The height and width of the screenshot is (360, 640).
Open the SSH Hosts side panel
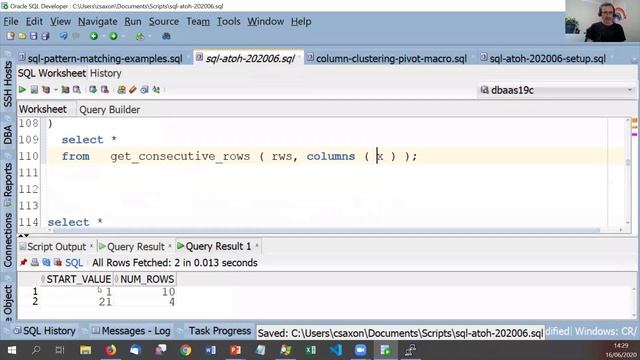point(8,84)
